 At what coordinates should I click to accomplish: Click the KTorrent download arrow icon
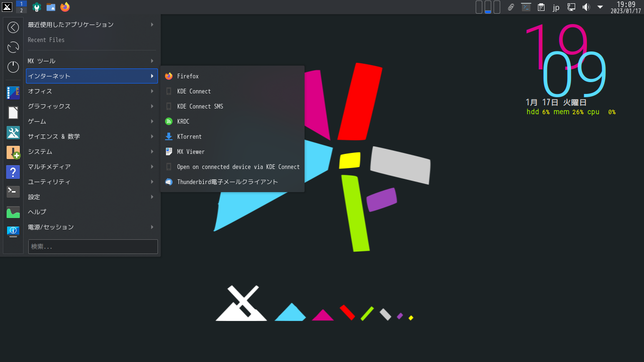[169, 136]
